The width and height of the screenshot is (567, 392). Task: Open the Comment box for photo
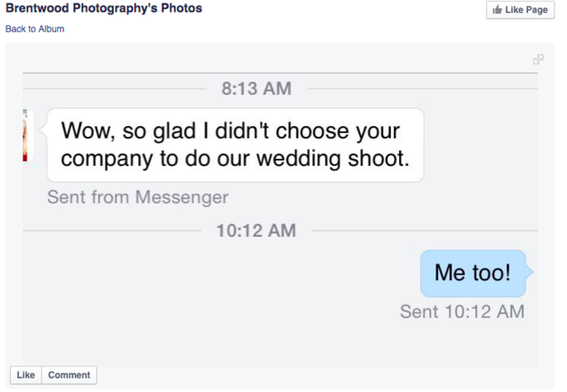click(69, 375)
